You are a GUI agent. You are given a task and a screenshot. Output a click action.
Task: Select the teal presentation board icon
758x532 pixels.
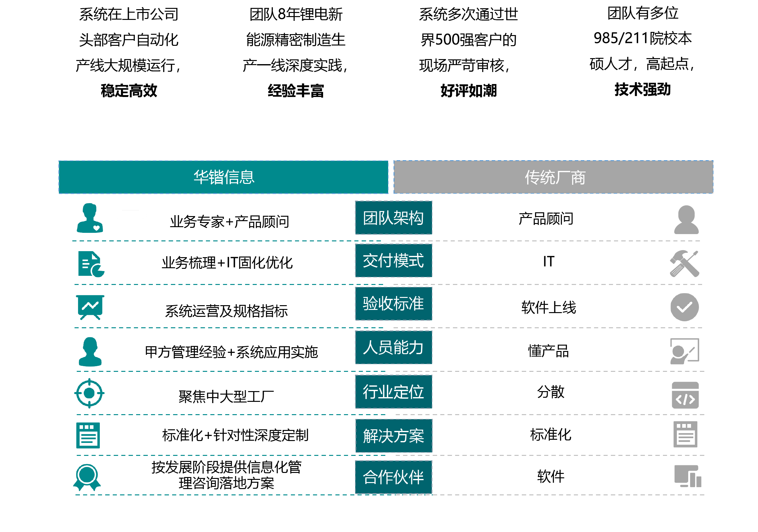[90, 307]
